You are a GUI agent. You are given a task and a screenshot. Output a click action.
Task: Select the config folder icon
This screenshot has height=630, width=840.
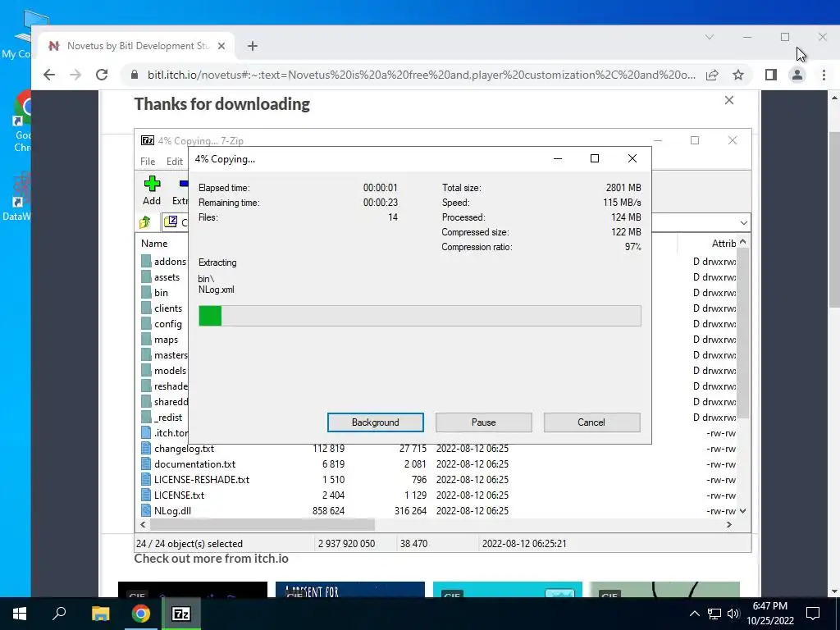146,323
